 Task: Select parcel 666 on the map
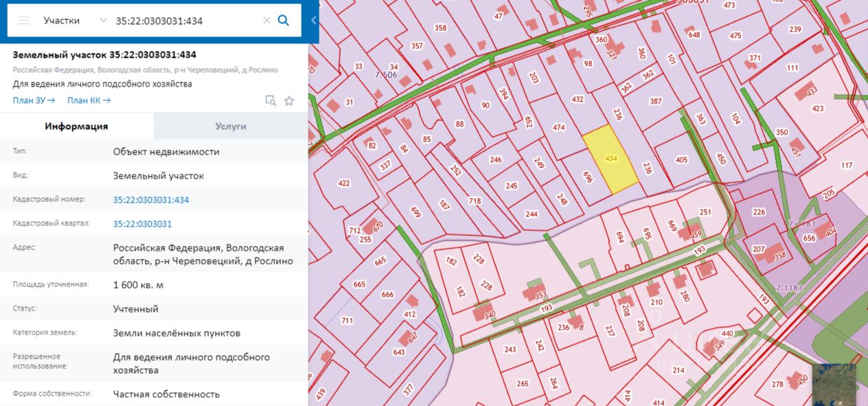tap(388, 294)
